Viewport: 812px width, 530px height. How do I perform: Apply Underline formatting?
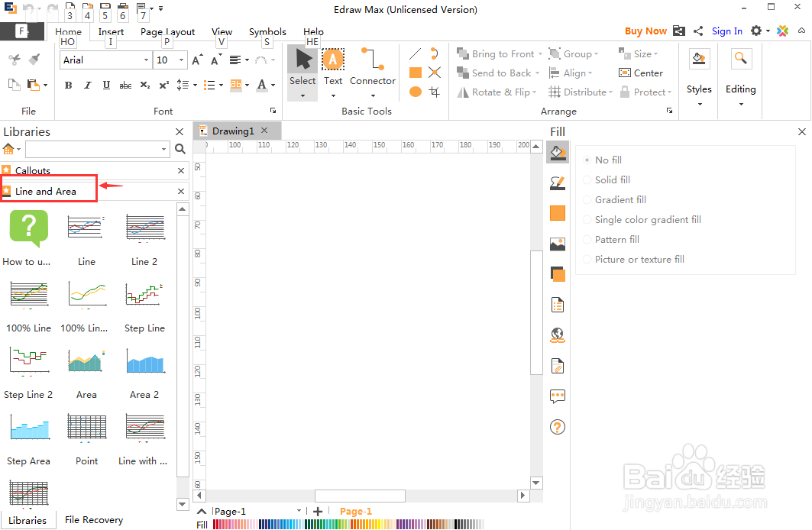click(106, 86)
